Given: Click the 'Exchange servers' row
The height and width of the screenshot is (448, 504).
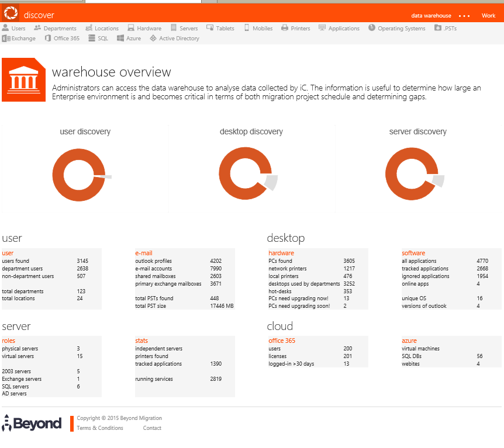Looking at the screenshot, I should [52, 379].
